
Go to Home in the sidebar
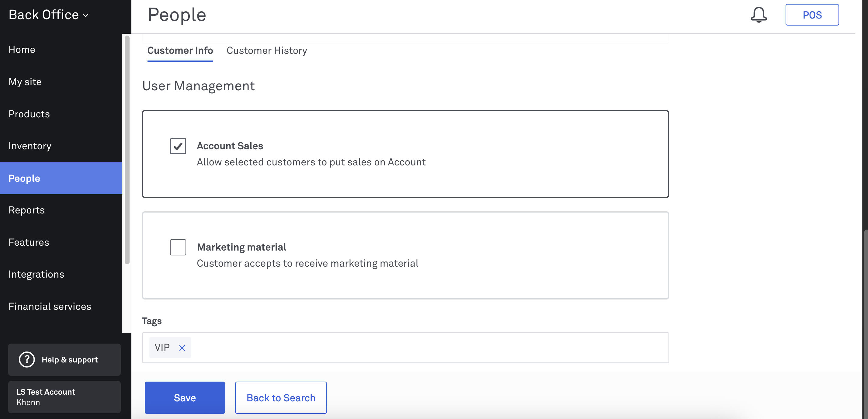pos(61,50)
